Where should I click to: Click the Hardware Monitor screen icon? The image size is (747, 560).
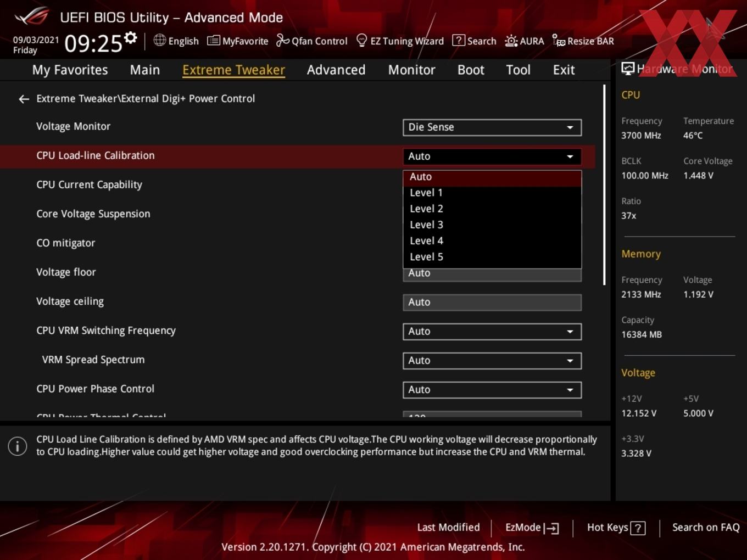(x=628, y=69)
